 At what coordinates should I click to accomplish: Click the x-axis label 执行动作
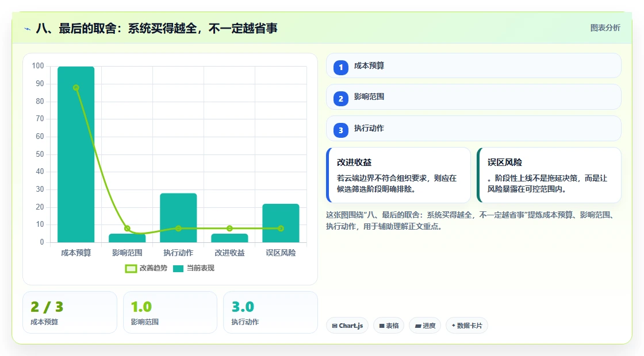click(x=178, y=253)
